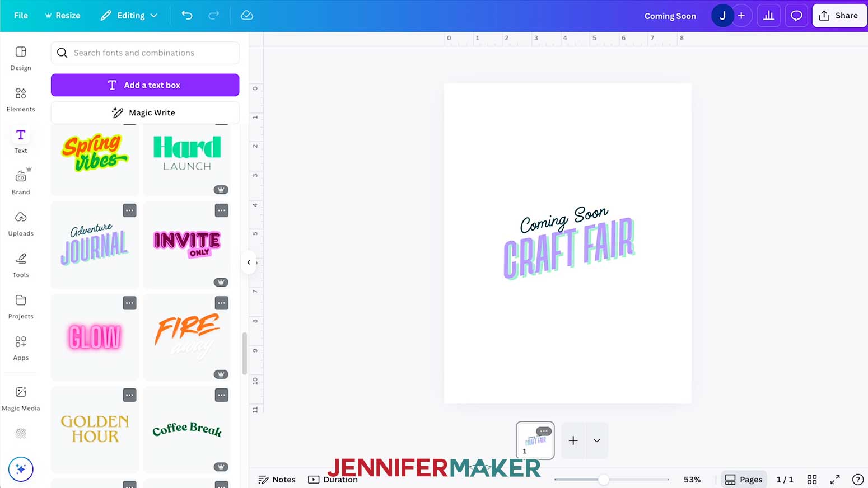The height and width of the screenshot is (488, 868).
Task: Open options on Glow font combo
Action: (x=129, y=303)
